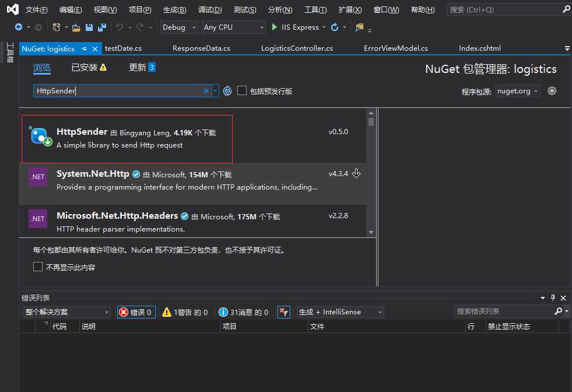Open the 工具(T) menu
This screenshot has height=392, width=572.
pyautogui.click(x=315, y=9)
